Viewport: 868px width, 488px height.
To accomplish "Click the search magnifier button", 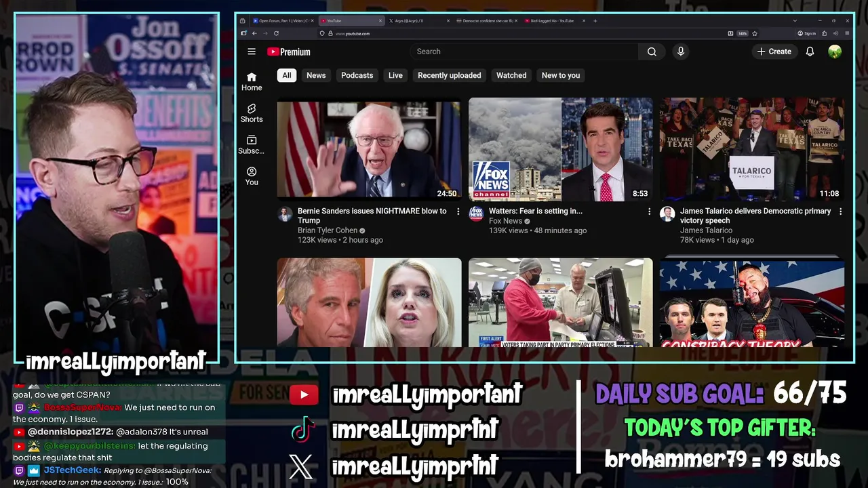I will [652, 52].
